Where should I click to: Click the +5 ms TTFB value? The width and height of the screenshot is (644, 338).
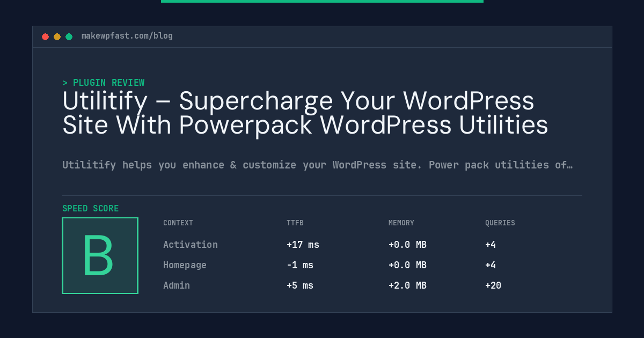click(x=300, y=285)
